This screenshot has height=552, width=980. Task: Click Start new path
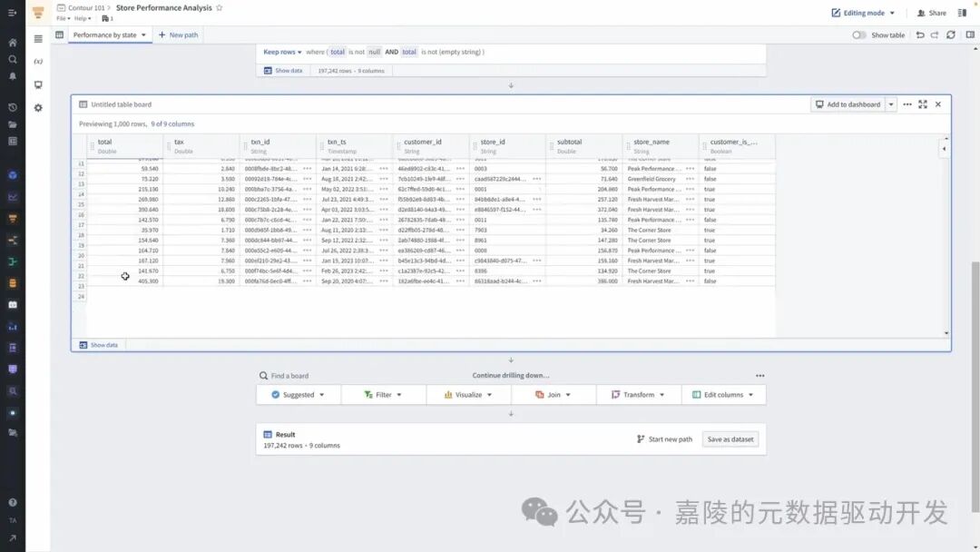664,439
